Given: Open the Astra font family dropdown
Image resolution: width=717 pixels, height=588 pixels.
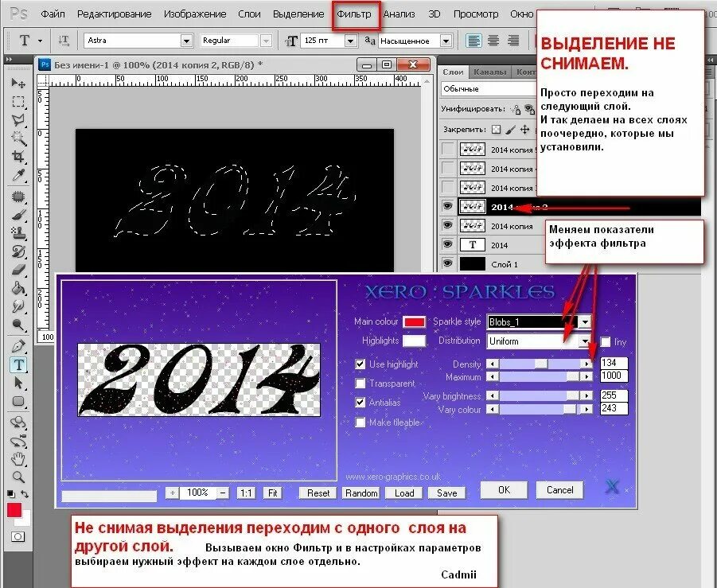Looking at the screenshot, I should click(186, 41).
